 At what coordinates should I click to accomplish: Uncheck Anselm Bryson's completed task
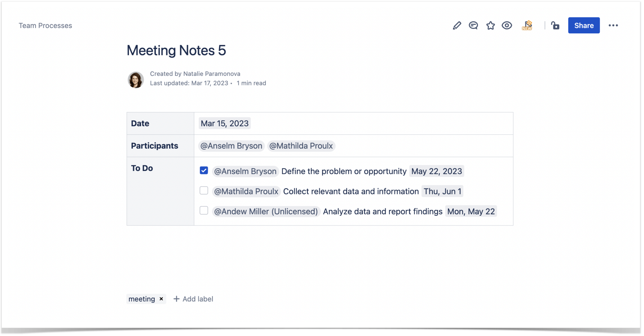tap(204, 170)
